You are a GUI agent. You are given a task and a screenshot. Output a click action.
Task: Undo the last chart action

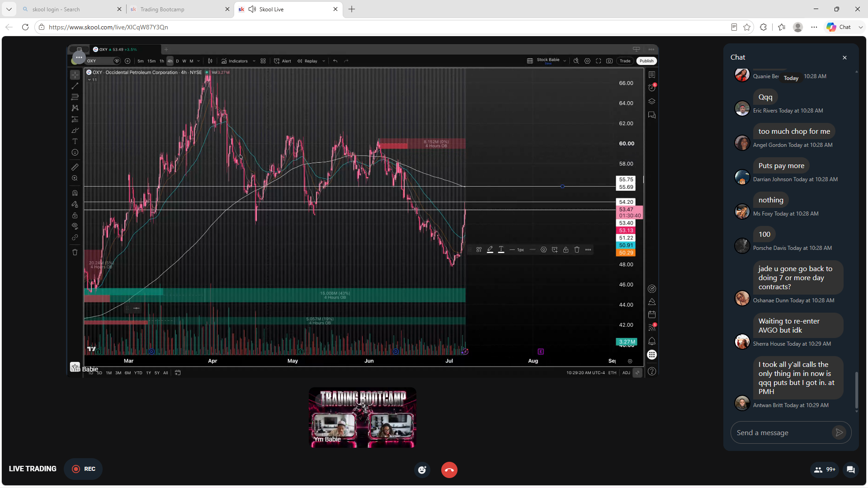pos(335,61)
